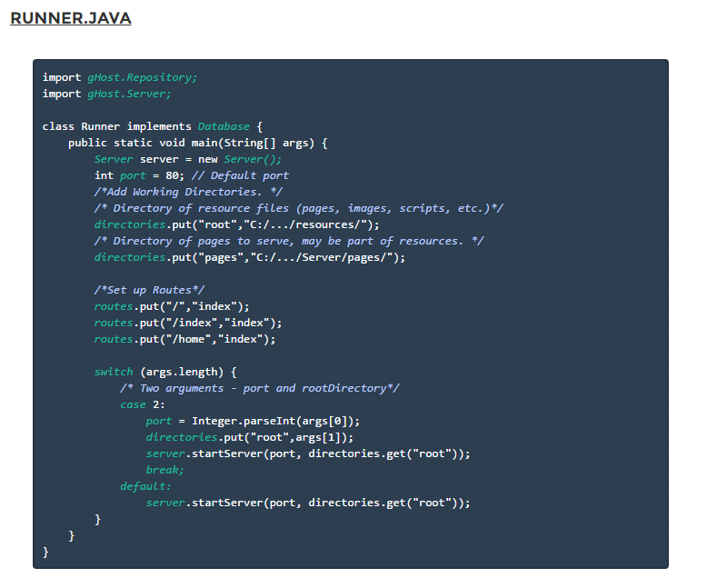
Task: Click directories.put("root","C:/.../resources/") line
Action: [237, 225]
